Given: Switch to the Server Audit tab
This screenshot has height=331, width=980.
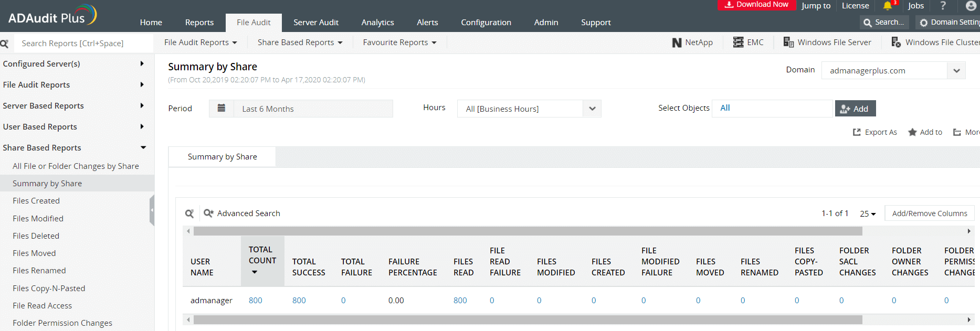Looking at the screenshot, I should (316, 23).
